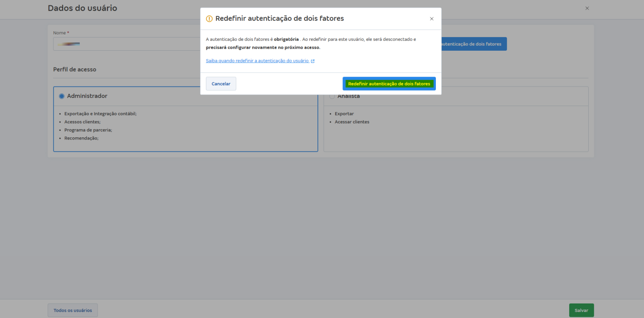Close the Dados do usuário panel via top-right X
The image size is (644, 318).
(x=587, y=8)
